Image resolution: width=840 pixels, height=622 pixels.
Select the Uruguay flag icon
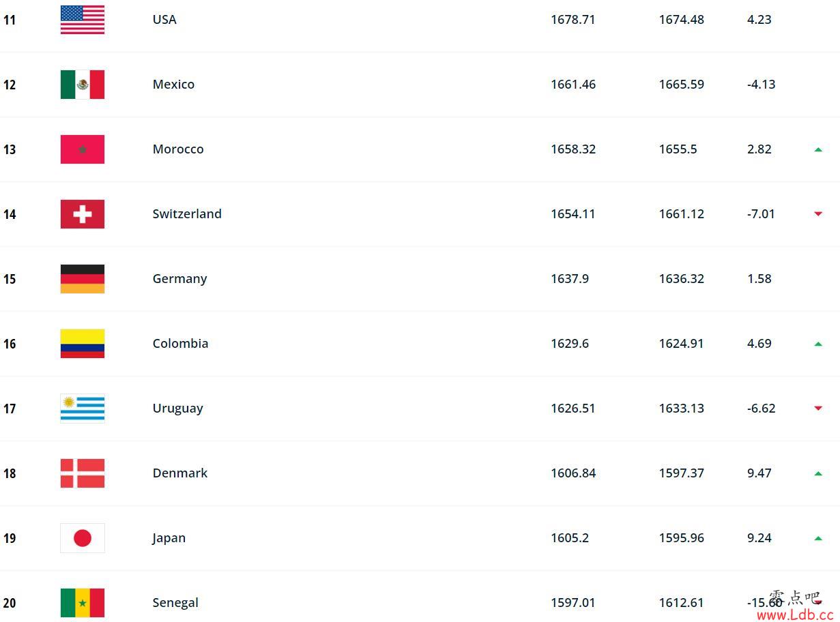click(x=83, y=409)
